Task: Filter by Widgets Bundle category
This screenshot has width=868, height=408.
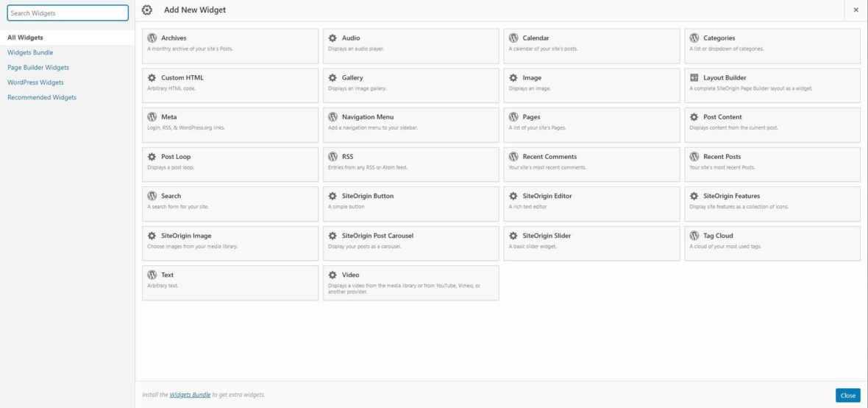Action: [30, 52]
